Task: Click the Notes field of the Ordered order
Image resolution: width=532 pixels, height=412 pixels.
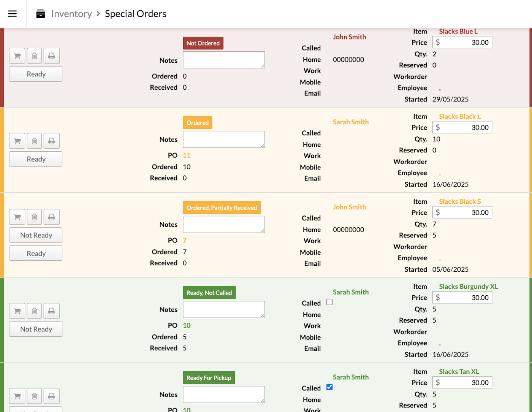Action: tap(224, 139)
